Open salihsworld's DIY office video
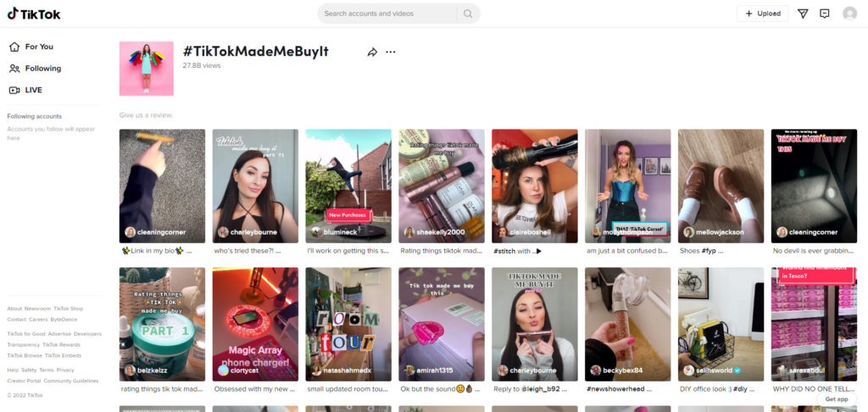 (x=721, y=325)
